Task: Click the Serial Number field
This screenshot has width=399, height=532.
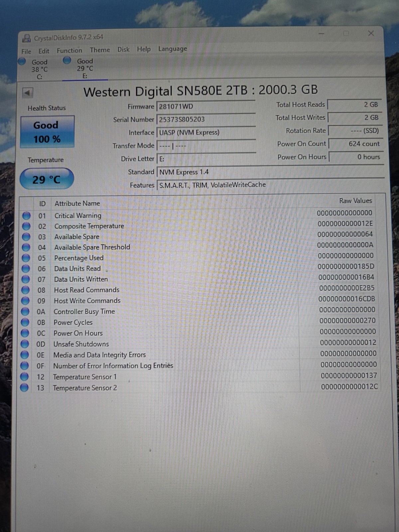Action: click(x=206, y=119)
